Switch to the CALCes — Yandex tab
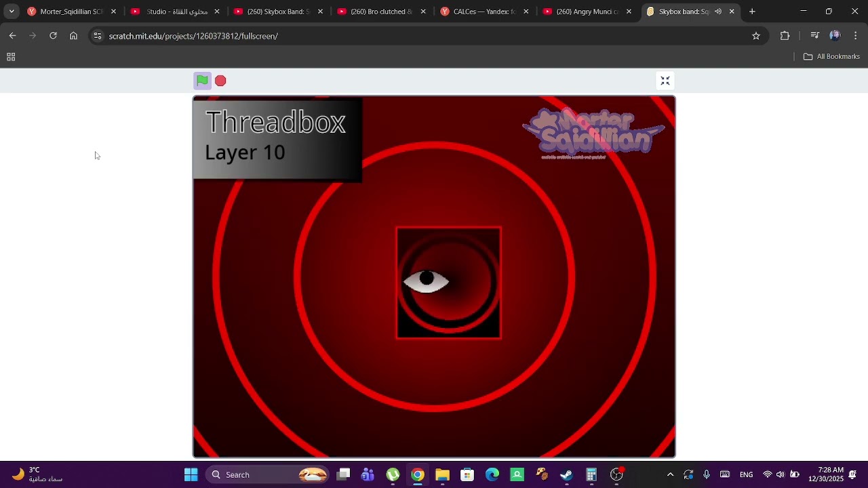 click(484, 12)
